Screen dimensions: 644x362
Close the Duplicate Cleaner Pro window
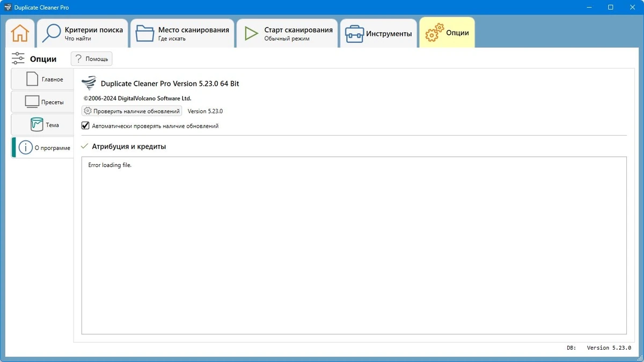(x=633, y=8)
